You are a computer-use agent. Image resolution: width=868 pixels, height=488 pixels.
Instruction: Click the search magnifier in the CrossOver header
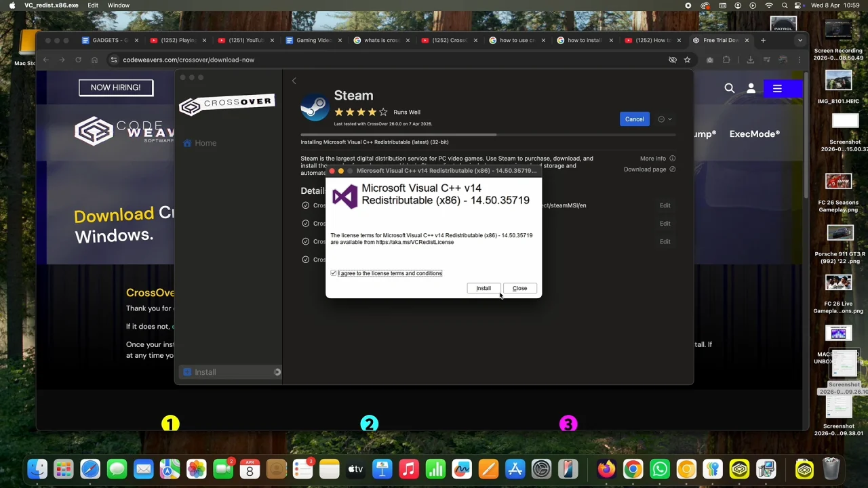[x=729, y=88]
